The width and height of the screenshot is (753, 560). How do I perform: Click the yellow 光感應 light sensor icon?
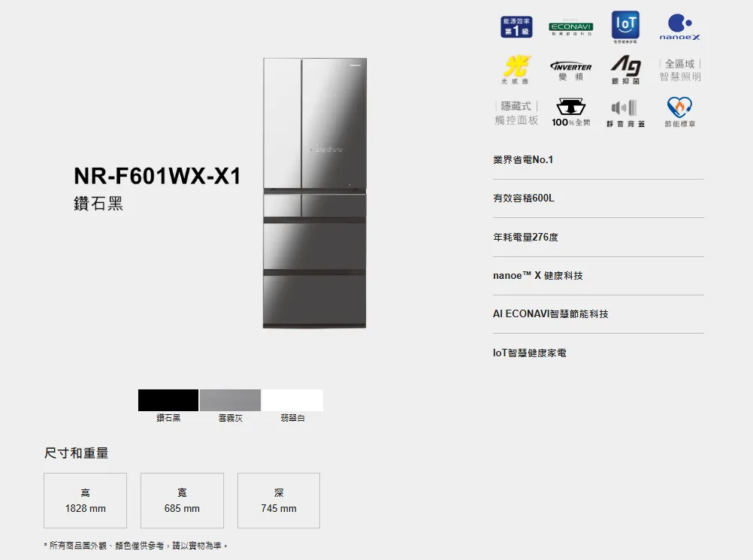tap(516, 69)
